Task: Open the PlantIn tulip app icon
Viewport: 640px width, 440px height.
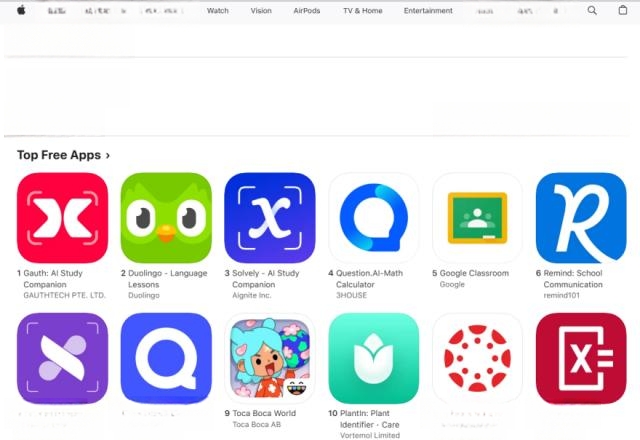Action: click(373, 358)
